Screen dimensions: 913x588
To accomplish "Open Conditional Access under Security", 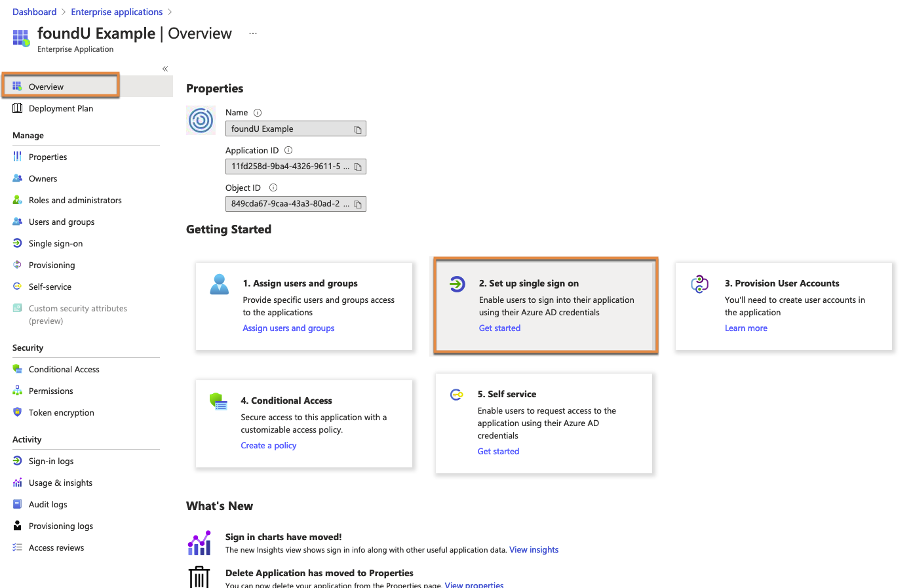I will (x=64, y=370).
